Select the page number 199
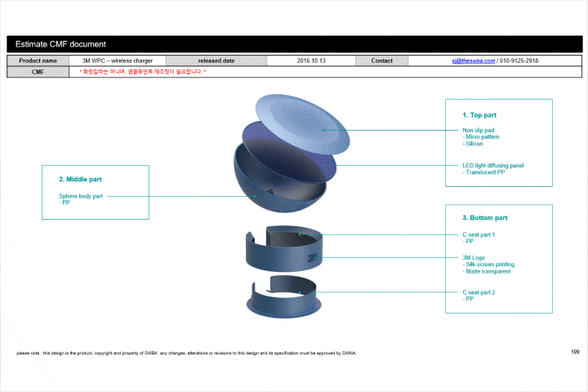Image resolution: width=588 pixels, height=392 pixels. pos(575,352)
